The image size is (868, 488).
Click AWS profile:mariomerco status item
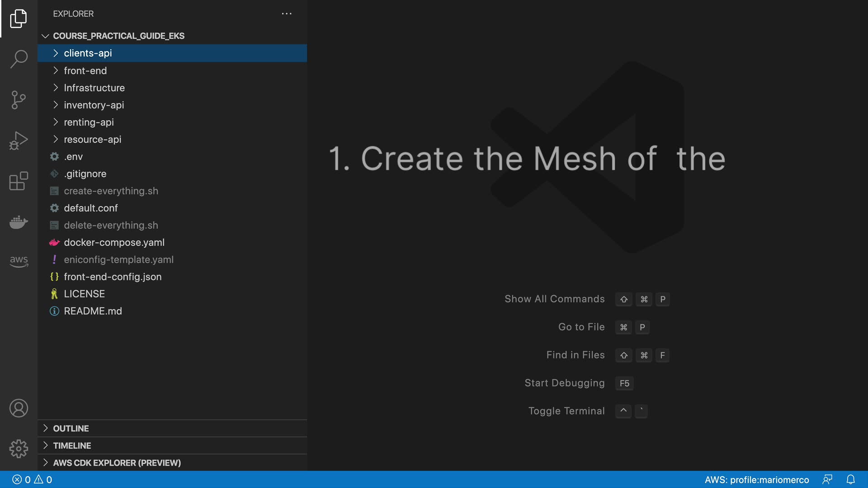(x=756, y=479)
